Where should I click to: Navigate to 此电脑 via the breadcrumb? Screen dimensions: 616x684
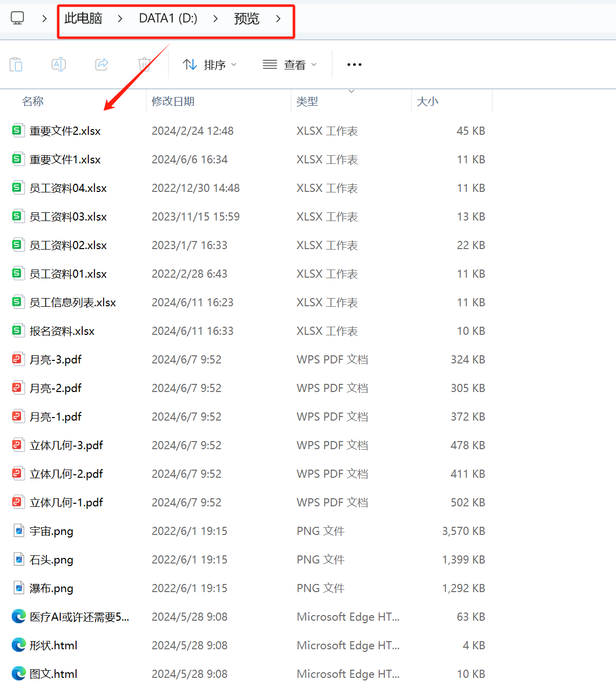coord(83,18)
